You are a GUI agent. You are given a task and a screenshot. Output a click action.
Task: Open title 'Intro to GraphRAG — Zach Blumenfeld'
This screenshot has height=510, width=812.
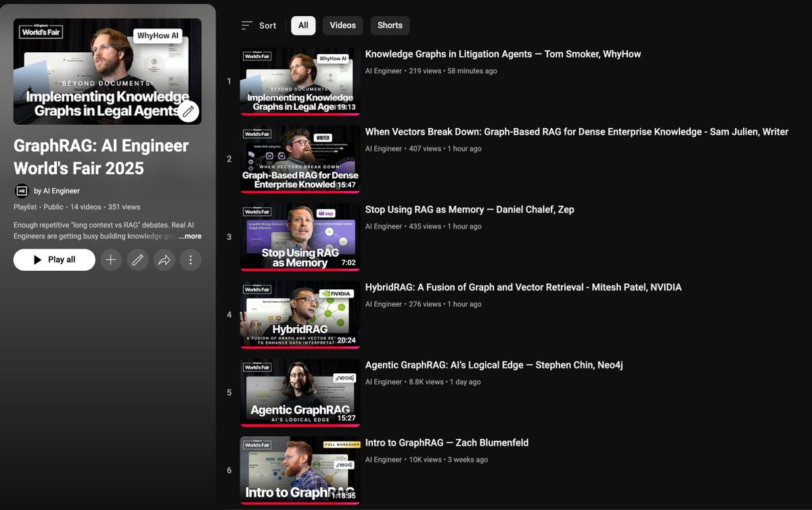pyautogui.click(x=447, y=443)
